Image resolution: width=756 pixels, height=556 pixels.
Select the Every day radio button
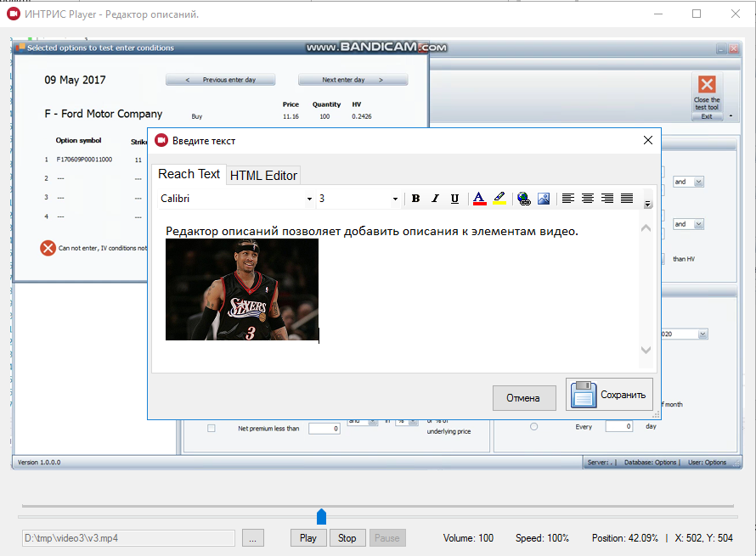tap(533, 426)
